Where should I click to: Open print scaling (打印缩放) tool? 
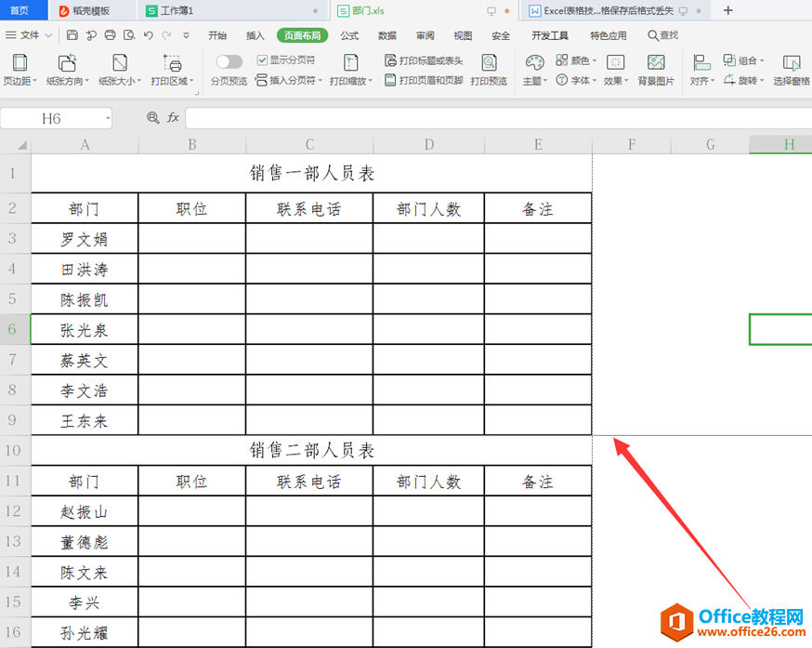tap(350, 69)
